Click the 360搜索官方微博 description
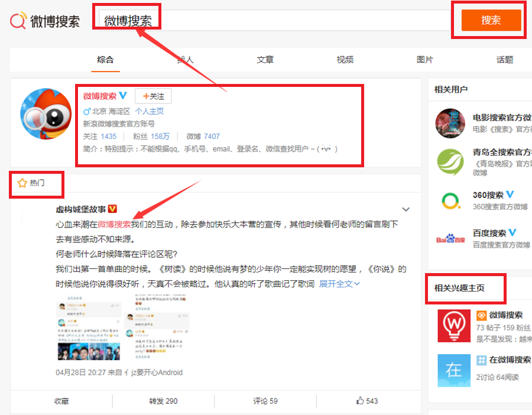 pos(501,207)
